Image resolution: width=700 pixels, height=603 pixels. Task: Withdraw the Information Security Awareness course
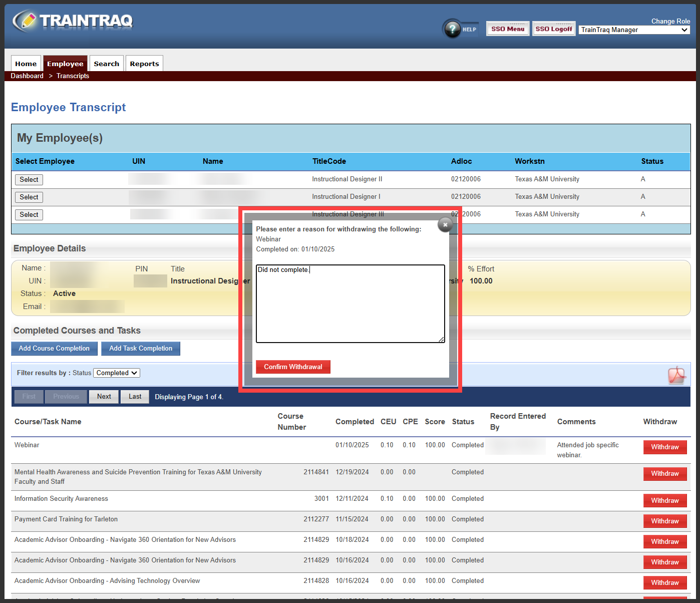(665, 500)
